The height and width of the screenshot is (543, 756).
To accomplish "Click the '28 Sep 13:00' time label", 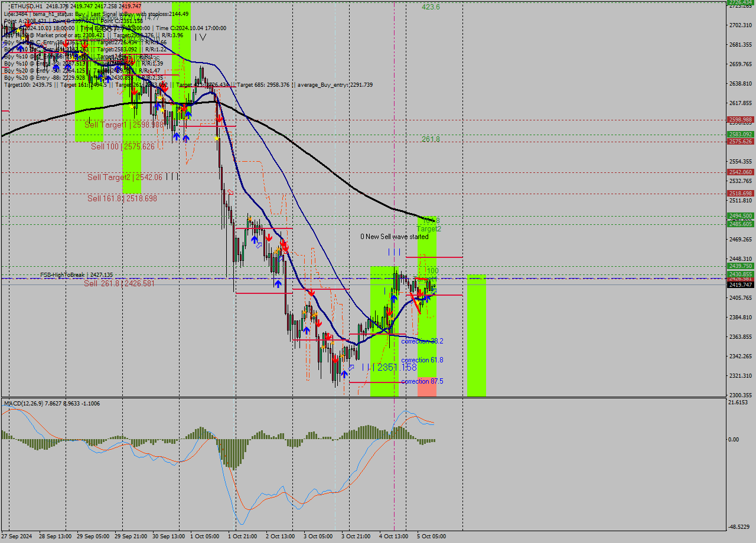I will 54,537.
